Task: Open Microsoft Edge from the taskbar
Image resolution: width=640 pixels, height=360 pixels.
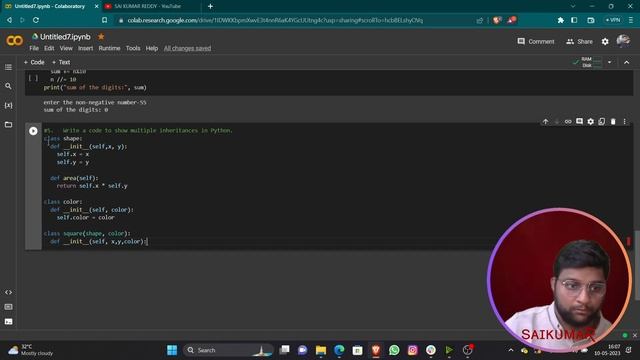Action: click(339, 350)
